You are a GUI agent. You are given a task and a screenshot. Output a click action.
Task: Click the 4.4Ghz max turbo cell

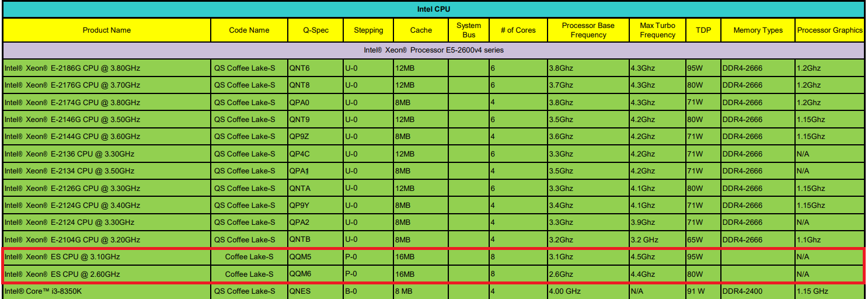pyautogui.click(x=657, y=274)
